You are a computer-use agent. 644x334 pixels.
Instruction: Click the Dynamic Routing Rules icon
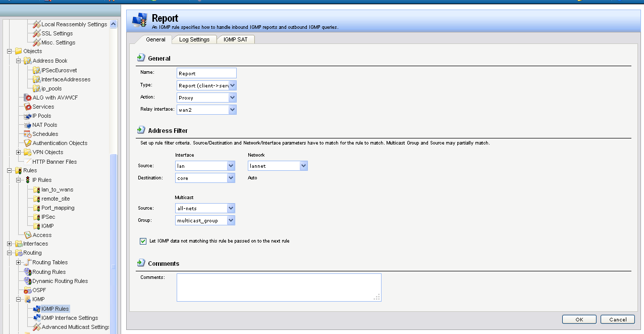pyautogui.click(x=28, y=281)
